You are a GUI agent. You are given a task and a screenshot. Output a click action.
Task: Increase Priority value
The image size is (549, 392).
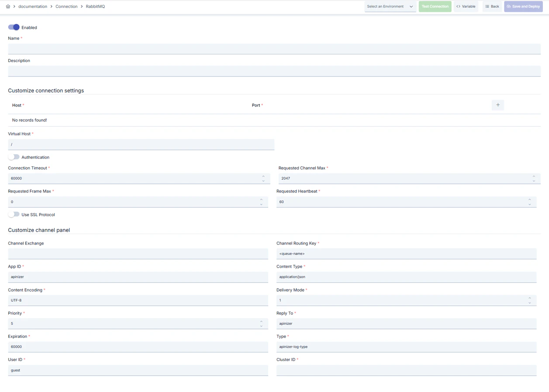(x=261, y=322)
